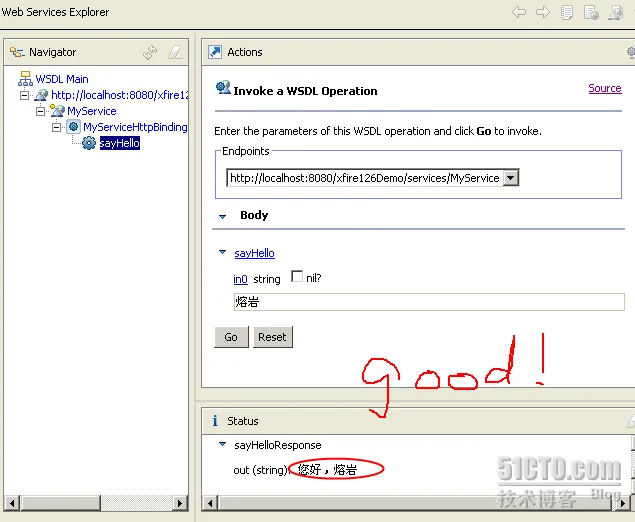Toggle the nil? checkbox for in0
The image size is (635, 522).
click(x=297, y=277)
